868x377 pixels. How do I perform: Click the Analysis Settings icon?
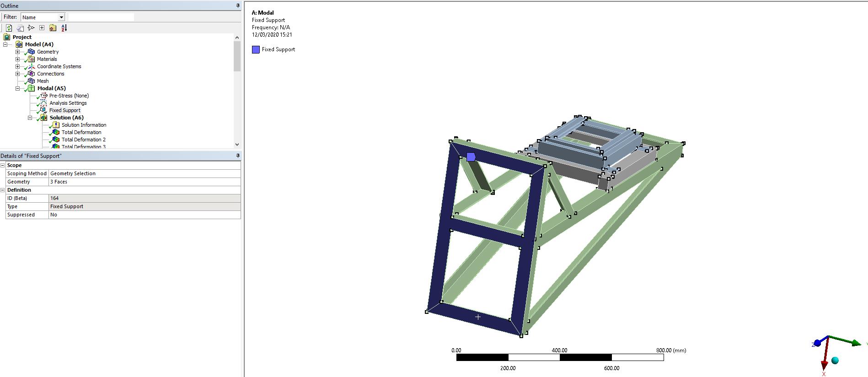[x=43, y=103]
